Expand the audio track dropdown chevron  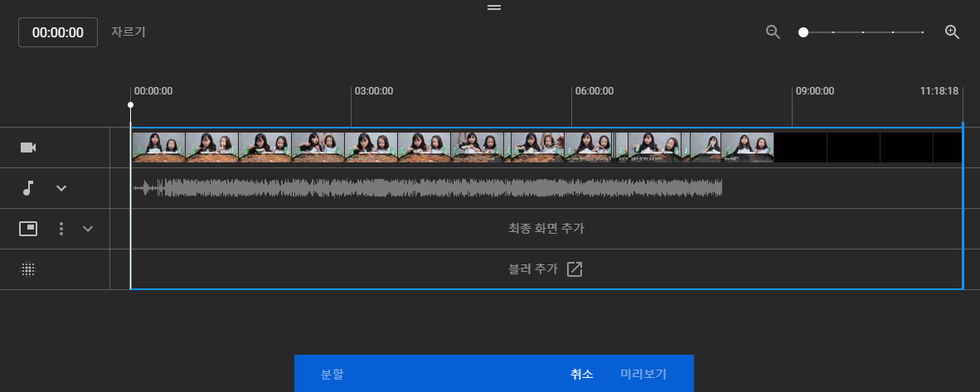pos(61,188)
